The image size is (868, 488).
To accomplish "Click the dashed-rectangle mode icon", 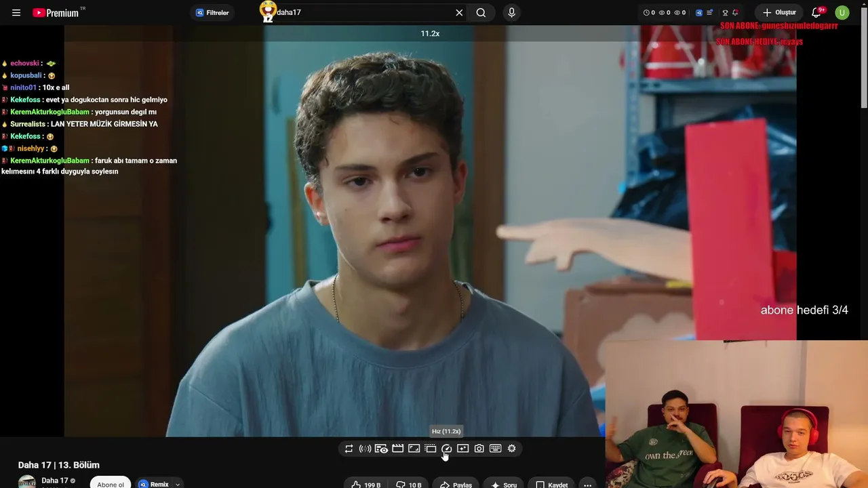I will click(x=430, y=449).
